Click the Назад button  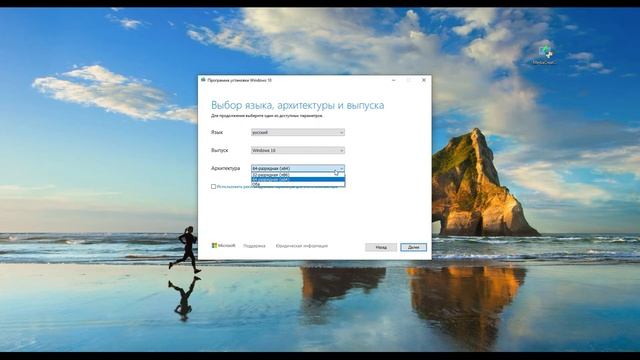(381, 247)
